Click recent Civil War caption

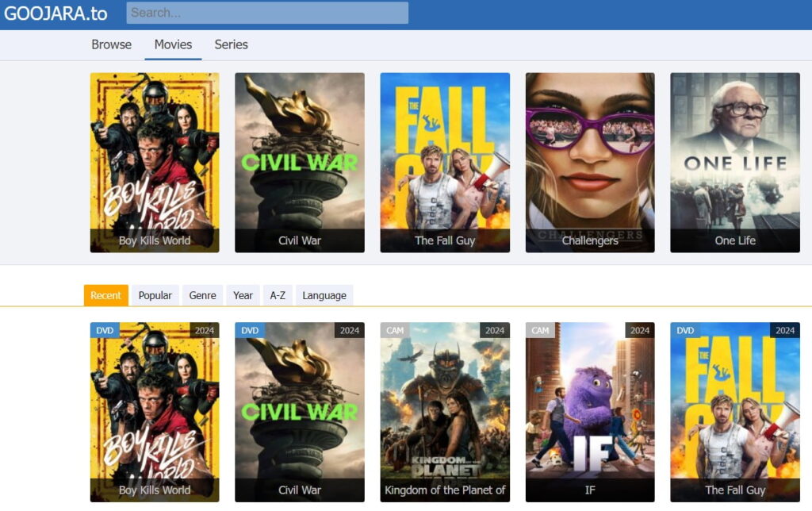click(300, 490)
